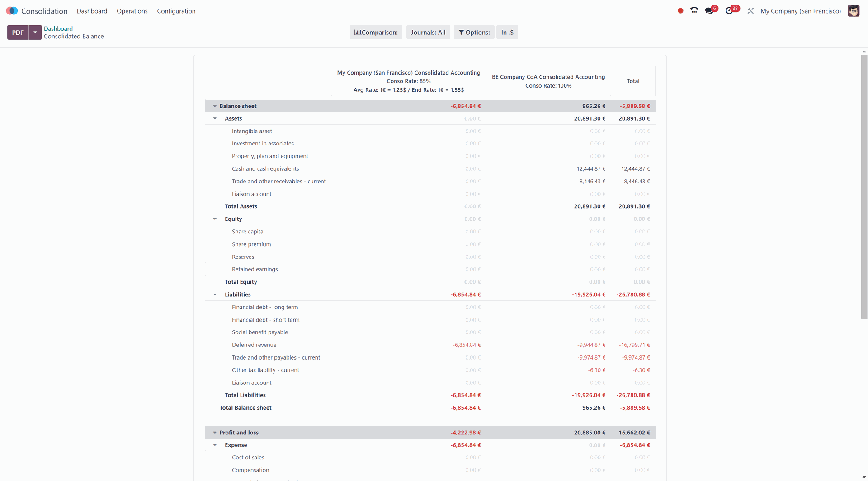
Task: Click the Total Assets row label
Action: [x=241, y=206]
